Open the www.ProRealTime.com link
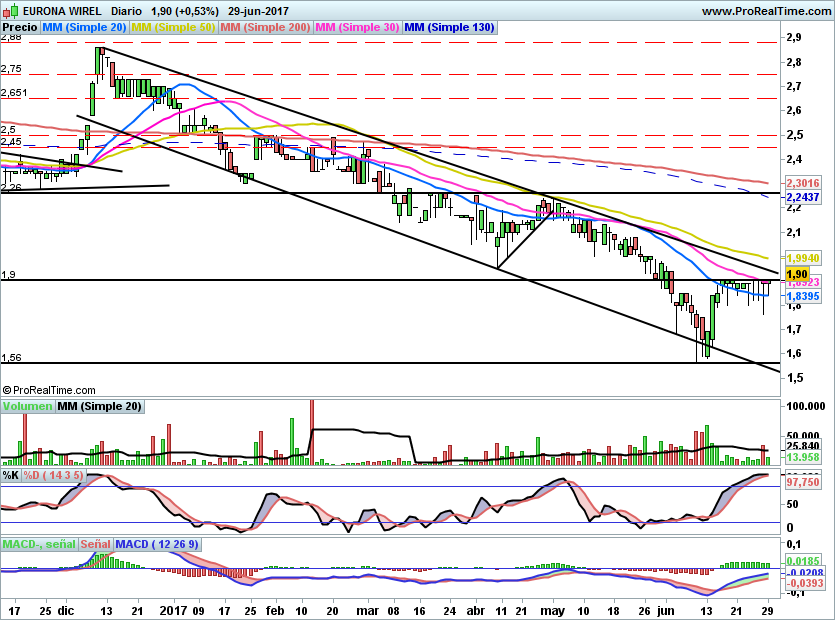Viewport: 835px width, 620px height. (765, 11)
